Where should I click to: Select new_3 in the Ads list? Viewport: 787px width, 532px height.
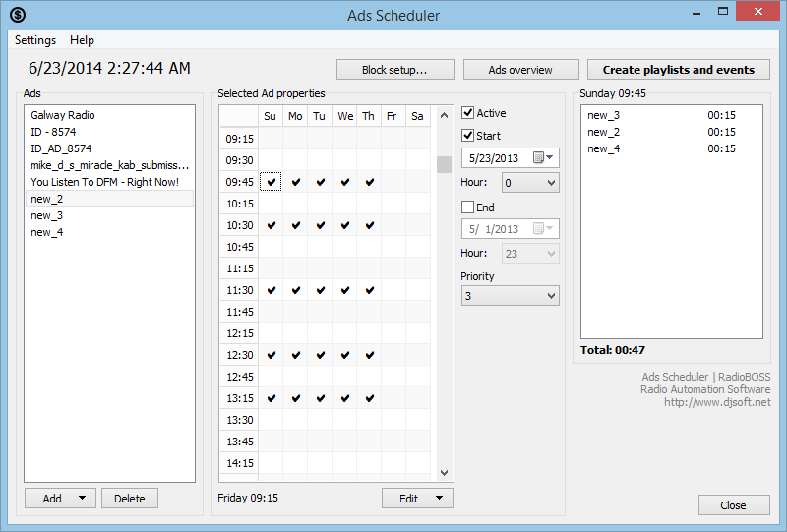click(x=109, y=215)
